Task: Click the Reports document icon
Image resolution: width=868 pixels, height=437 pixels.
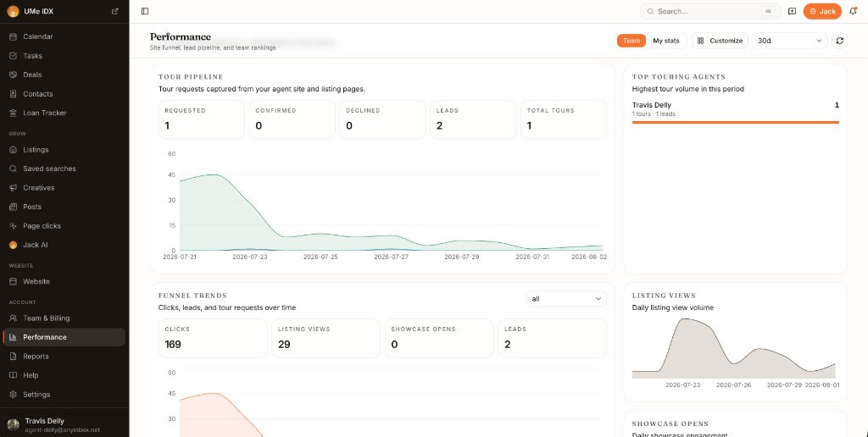Action: click(13, 357)
